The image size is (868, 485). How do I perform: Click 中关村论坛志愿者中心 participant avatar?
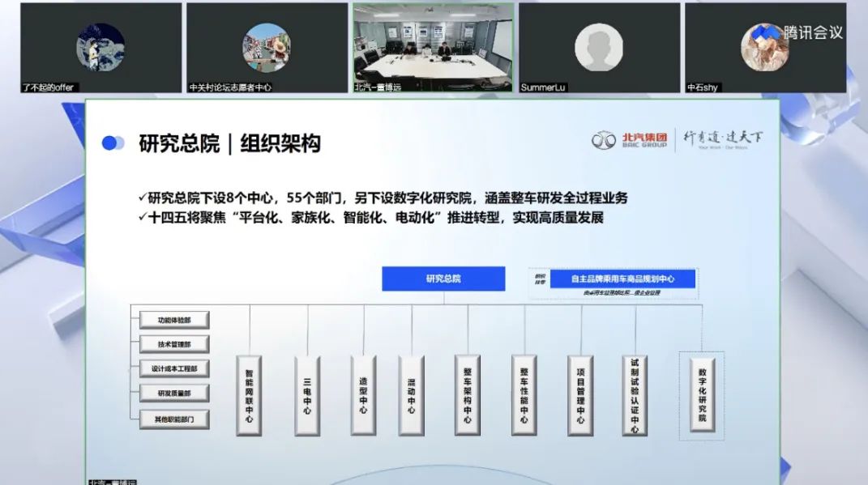pyautogui.click(x=267, y=46)
